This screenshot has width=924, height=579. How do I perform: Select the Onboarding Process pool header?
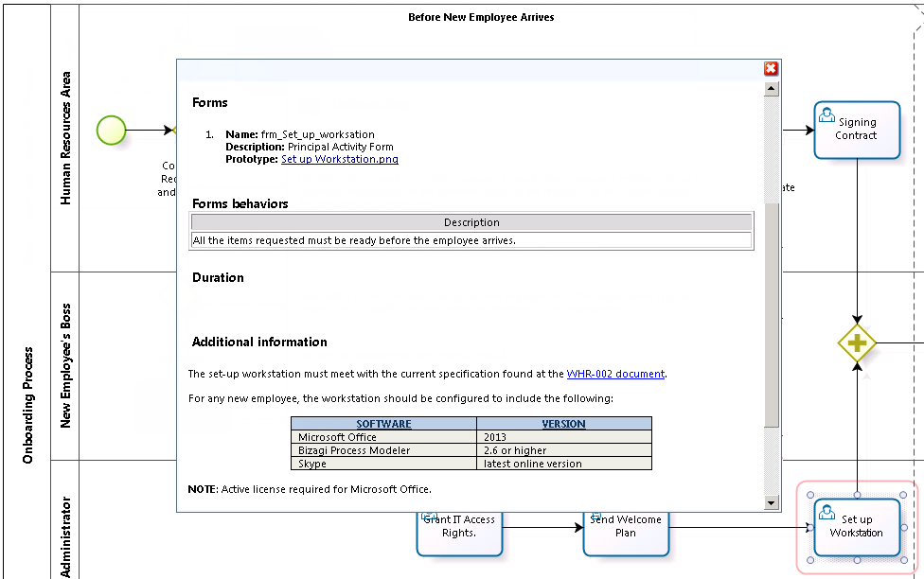click(x=27, y=291)
